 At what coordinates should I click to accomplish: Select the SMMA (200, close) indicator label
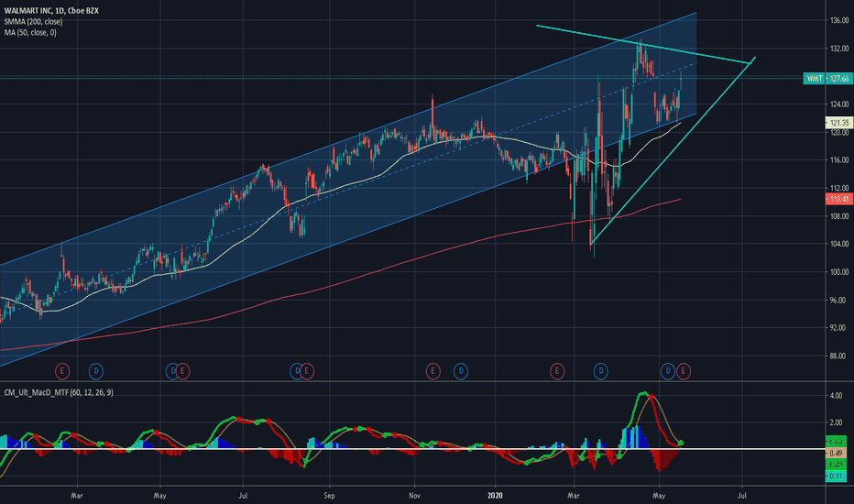click(x=33, y=21)
